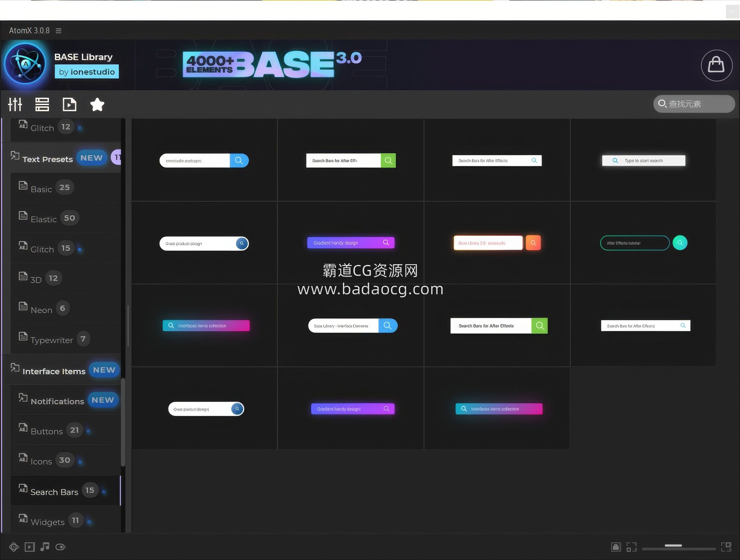Click the magnifier icon in the search box
740x560 pixels.
pos(662,104)
